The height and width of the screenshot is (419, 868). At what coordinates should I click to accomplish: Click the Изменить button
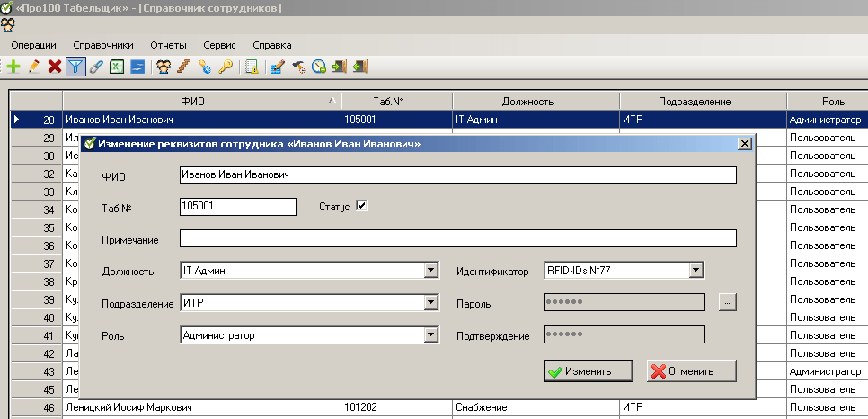point(588,371)
